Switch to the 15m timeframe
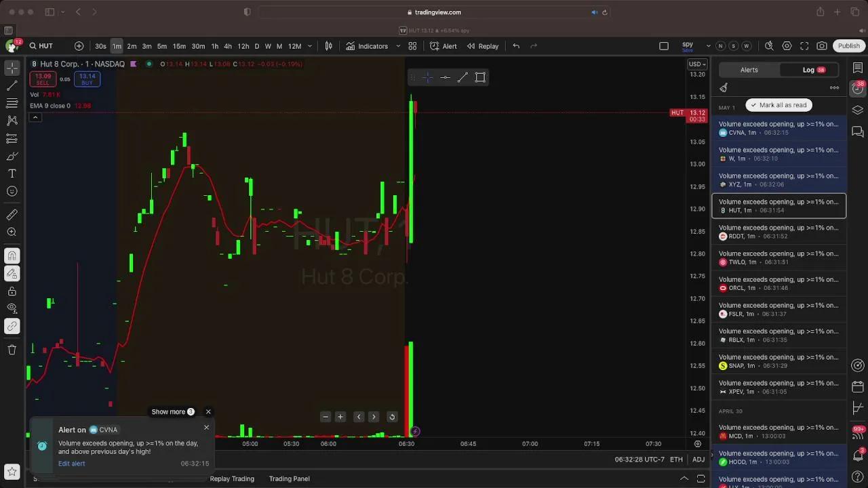868x488 pixels. point(179,46)
